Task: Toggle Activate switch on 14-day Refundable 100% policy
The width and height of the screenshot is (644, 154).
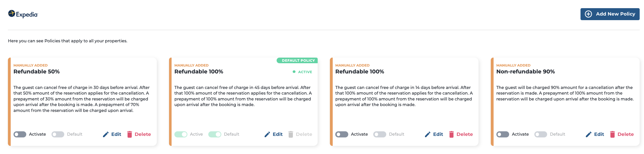Action: click(x=342, y=134)
